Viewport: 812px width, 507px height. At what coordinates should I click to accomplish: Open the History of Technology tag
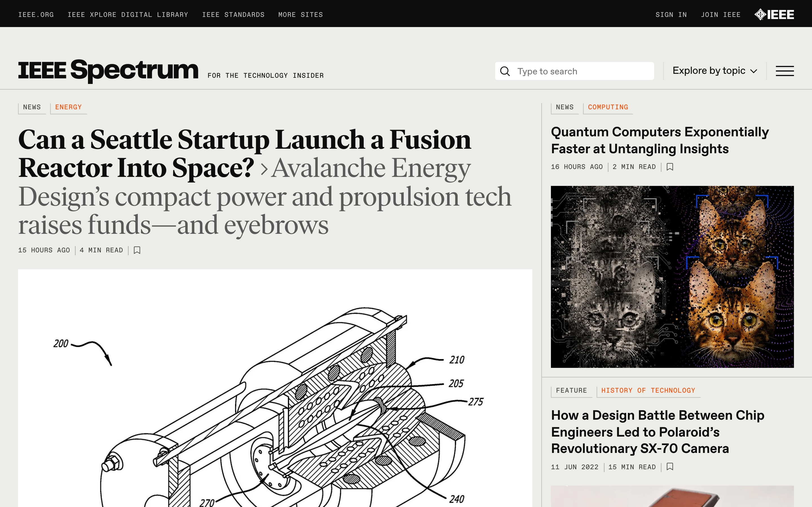click(x=648, y=391)
